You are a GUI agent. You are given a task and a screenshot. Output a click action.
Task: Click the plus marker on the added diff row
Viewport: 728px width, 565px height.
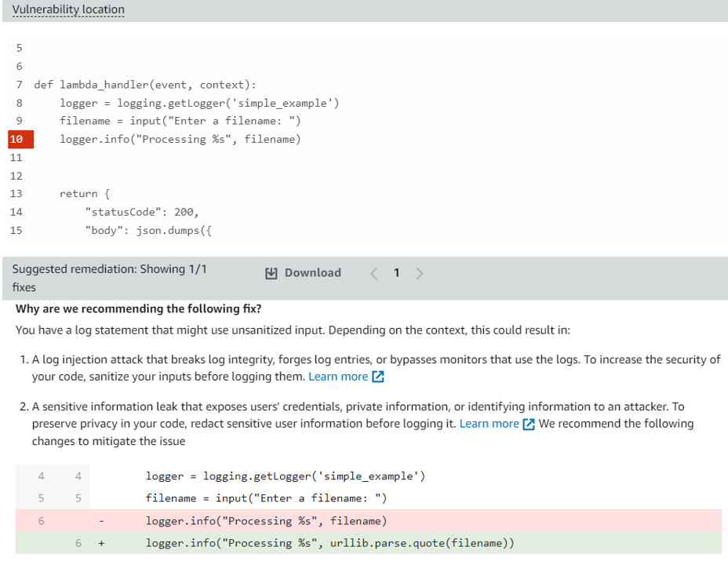click(x=101, y=543)
